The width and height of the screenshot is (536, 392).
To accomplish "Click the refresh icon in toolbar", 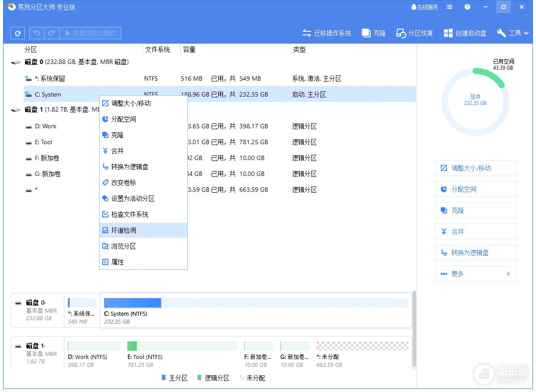I will (x=18, y=33).
